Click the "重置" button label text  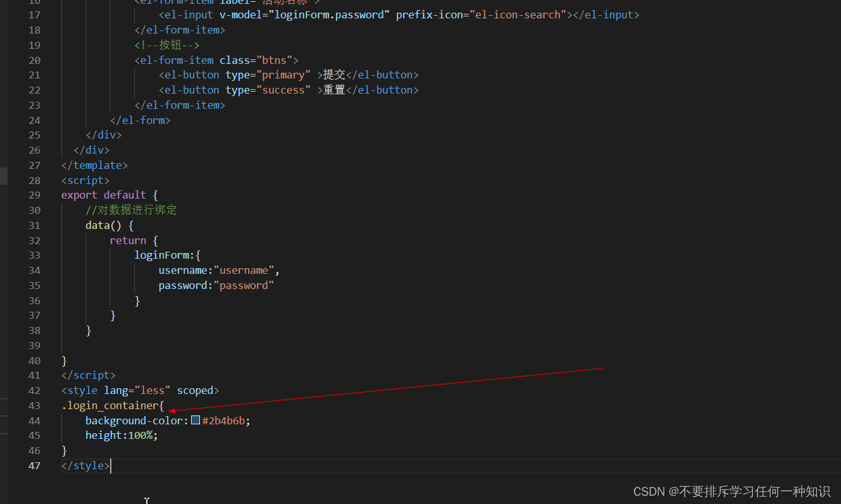pyautogui.click(x=334, y=90)
